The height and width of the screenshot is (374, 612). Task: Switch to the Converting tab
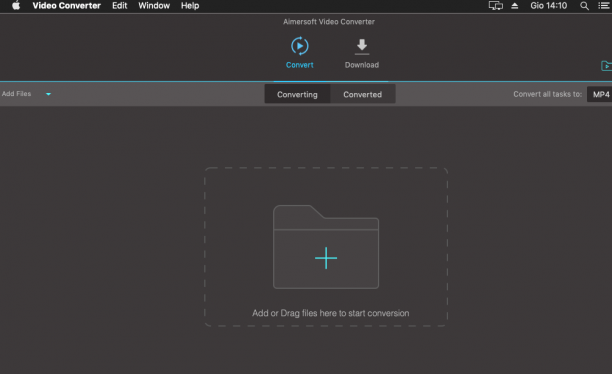[x=297, y=94]
